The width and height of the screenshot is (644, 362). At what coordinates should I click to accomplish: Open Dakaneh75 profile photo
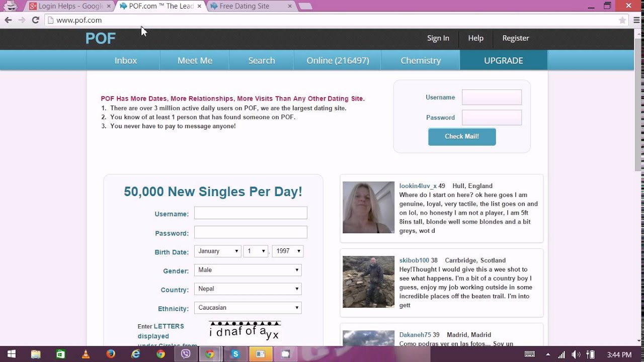[x=368, y=338]
